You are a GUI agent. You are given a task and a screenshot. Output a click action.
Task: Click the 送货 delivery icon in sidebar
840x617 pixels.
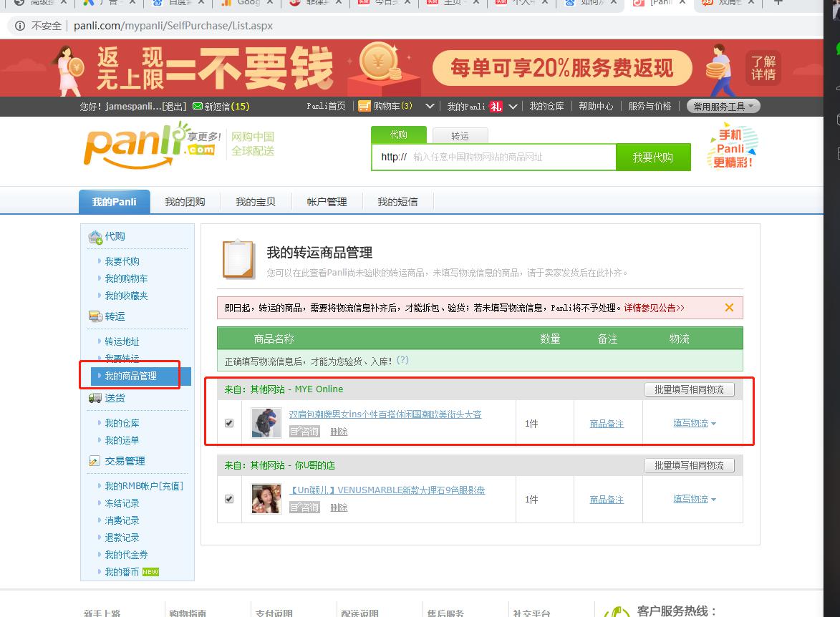95,397
